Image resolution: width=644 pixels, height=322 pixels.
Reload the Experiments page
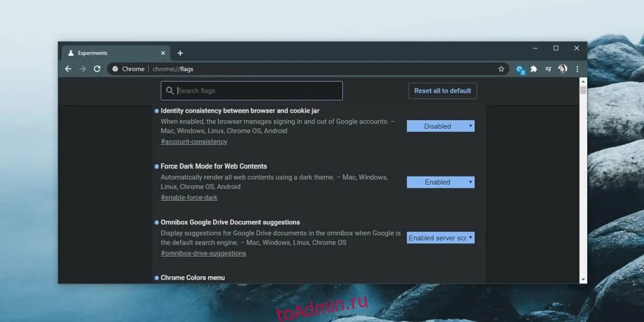pos(97,69)
